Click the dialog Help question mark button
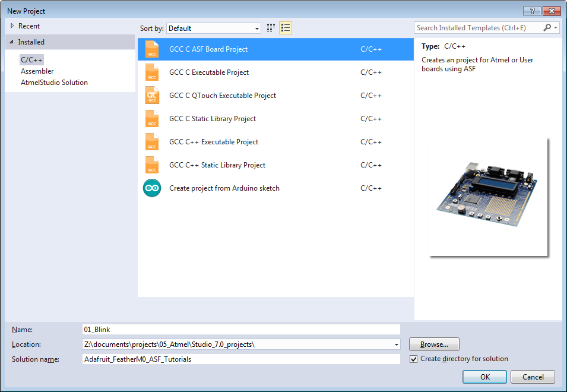 pyautogui.click(x=533, y=11)
